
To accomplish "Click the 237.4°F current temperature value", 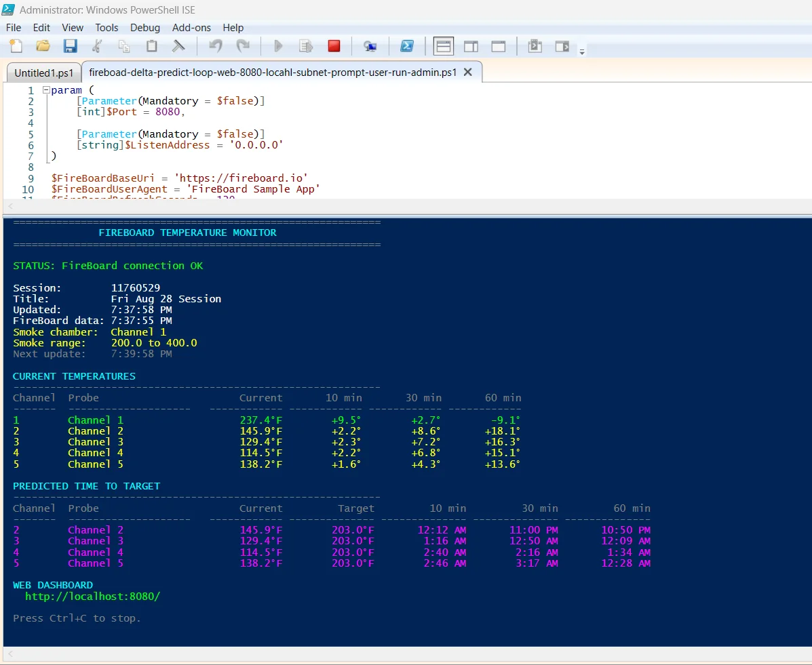I will click(261, 420).
